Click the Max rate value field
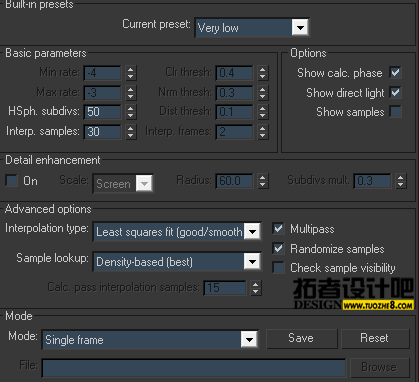 coord(102,93)
